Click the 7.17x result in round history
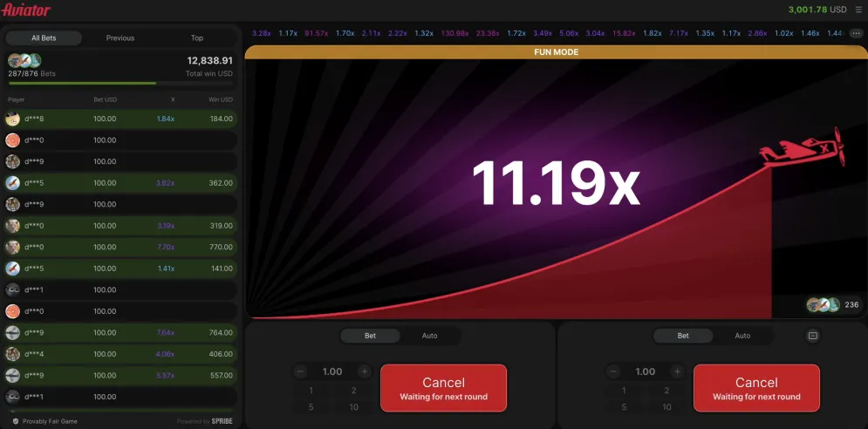Image resolution: width=868 pixels, height=429 pixels. pos(678,33)
